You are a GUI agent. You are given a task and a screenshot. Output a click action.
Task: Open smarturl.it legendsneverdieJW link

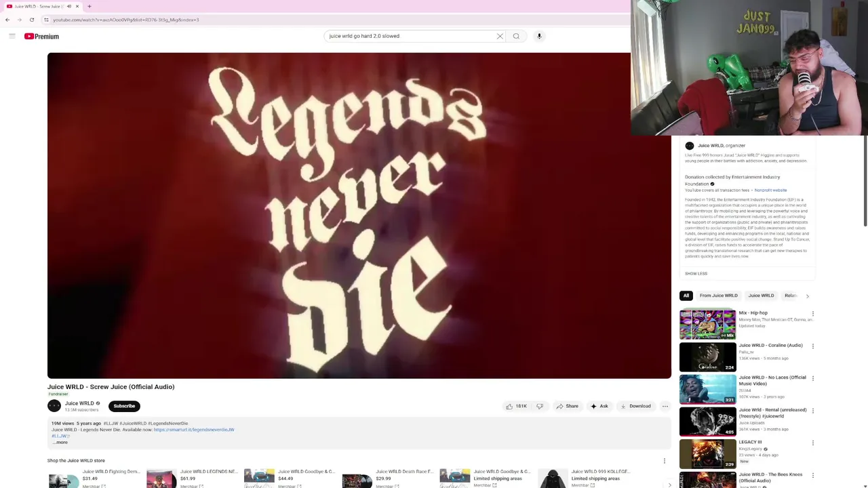pyautogui.click(x=194, y=430)
